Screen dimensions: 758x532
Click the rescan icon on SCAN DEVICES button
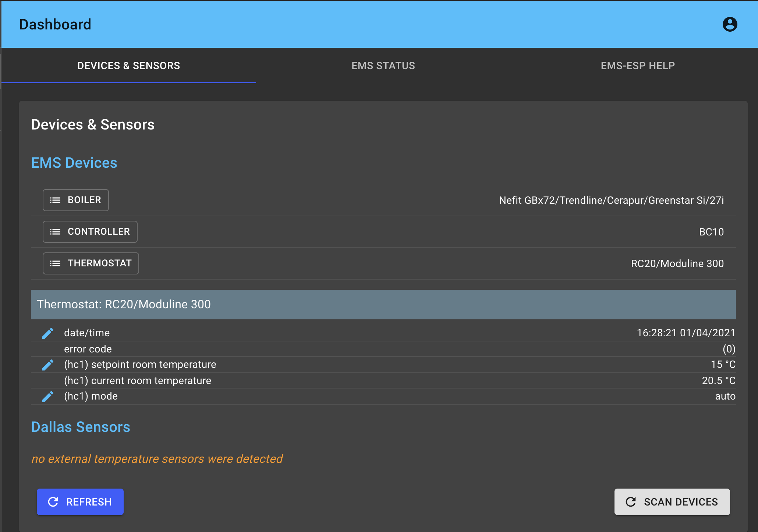631,502
